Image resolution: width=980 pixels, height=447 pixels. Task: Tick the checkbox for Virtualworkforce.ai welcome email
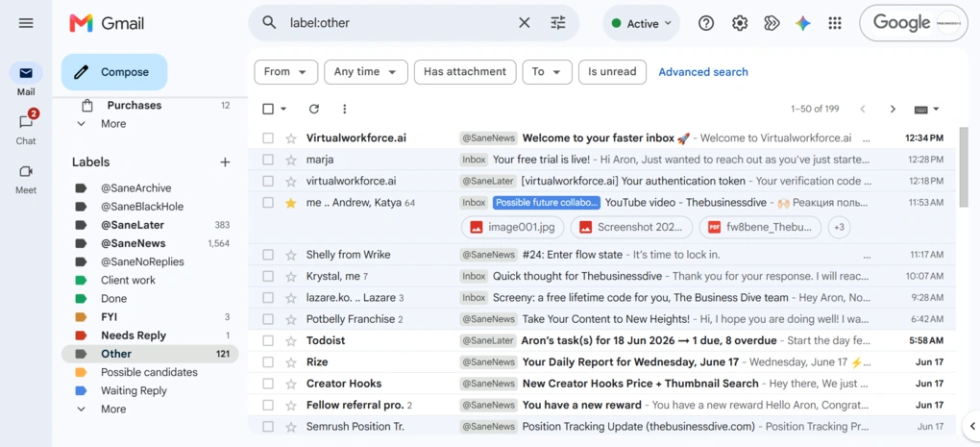268,138
